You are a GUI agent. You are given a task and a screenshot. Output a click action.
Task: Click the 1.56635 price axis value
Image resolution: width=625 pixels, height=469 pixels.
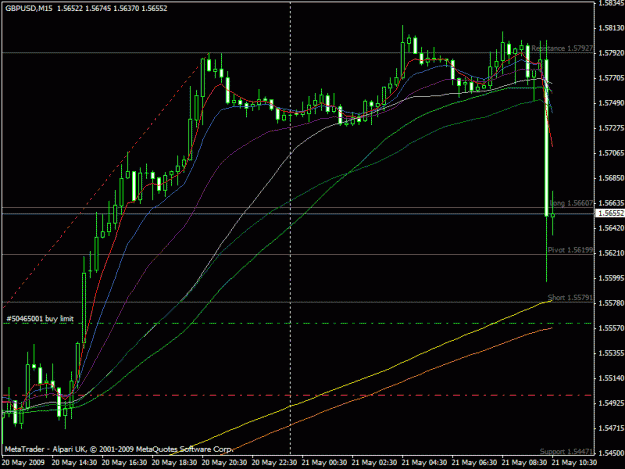pos(611,203)
